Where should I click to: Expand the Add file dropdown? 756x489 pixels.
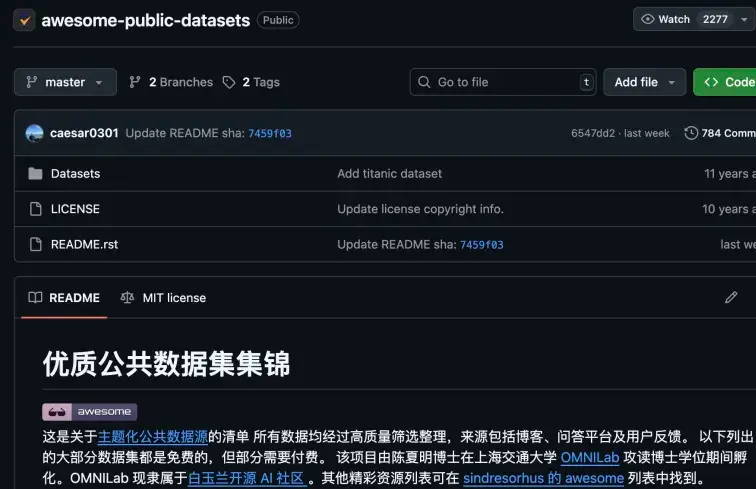tap(645, 82)
